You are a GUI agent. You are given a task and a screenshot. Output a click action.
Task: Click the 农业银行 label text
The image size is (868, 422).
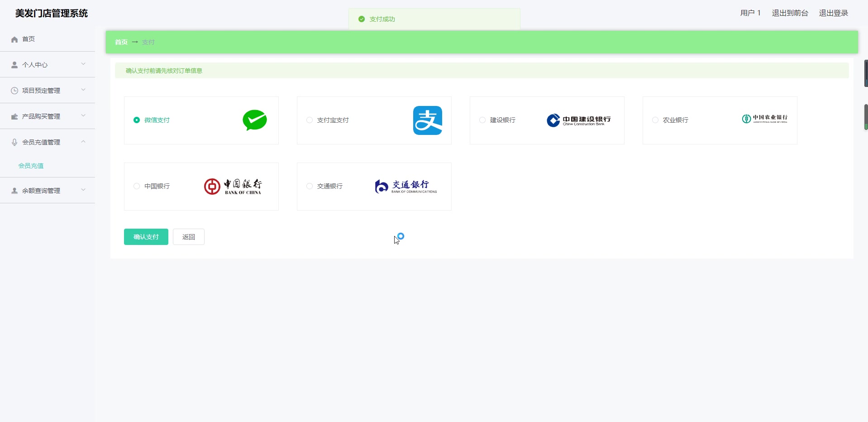coord(676,120)
